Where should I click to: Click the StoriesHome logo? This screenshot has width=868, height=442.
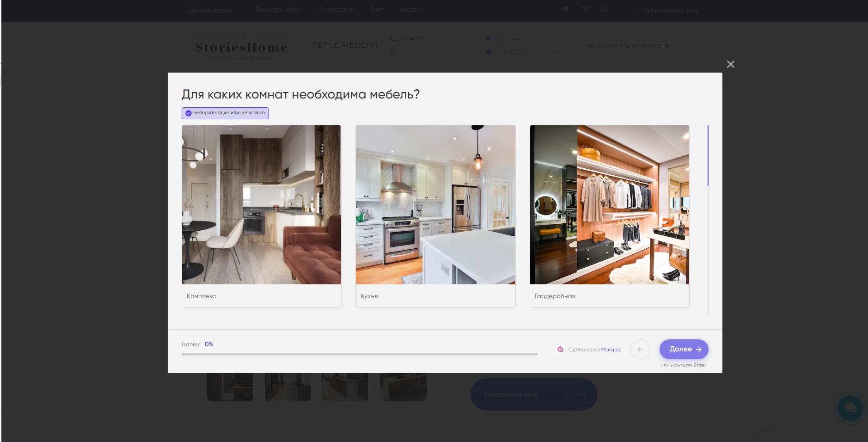241,46
